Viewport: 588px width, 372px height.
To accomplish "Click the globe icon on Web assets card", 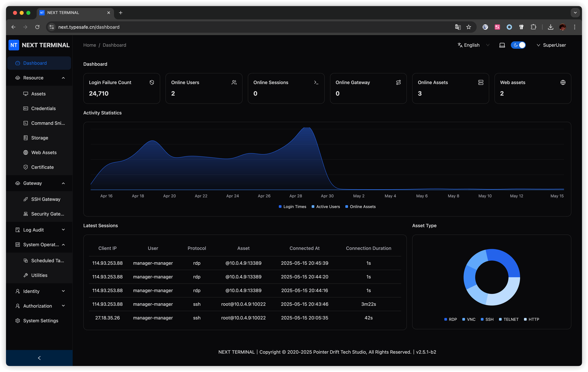I will [x=563, y=82].
